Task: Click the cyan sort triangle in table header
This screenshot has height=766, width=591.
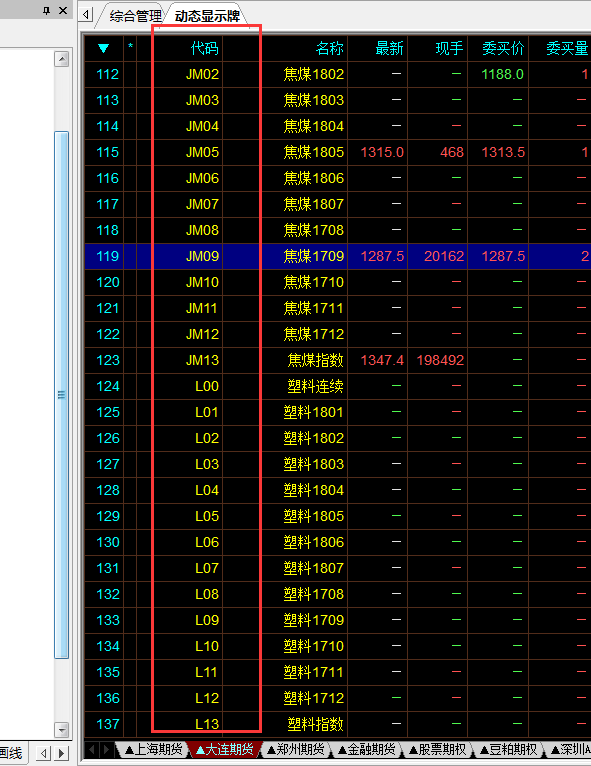Action: click(103, 48)
